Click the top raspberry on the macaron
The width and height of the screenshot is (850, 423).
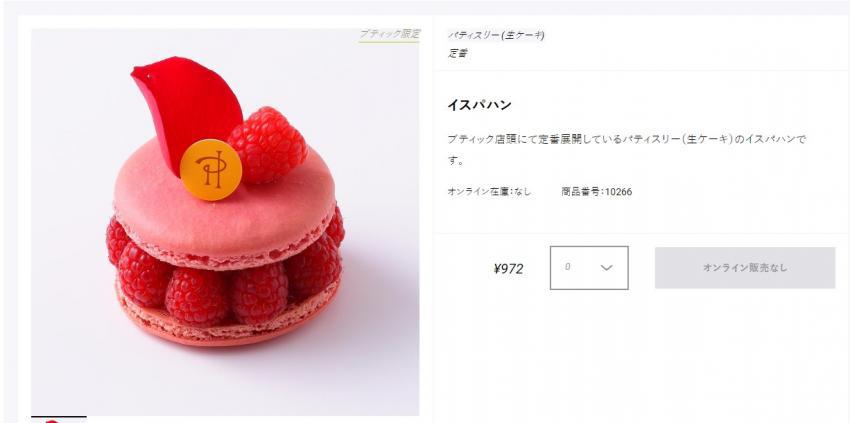click(268, 143)
